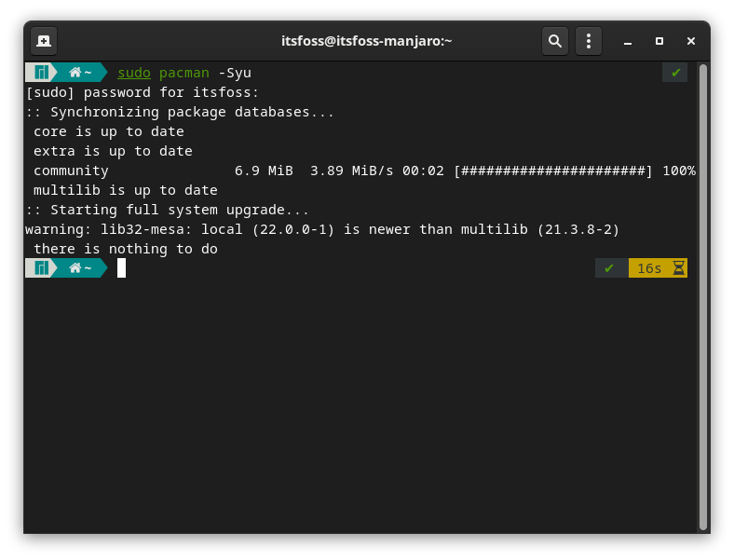Click the underlined sudo command word

click(133, 73)
